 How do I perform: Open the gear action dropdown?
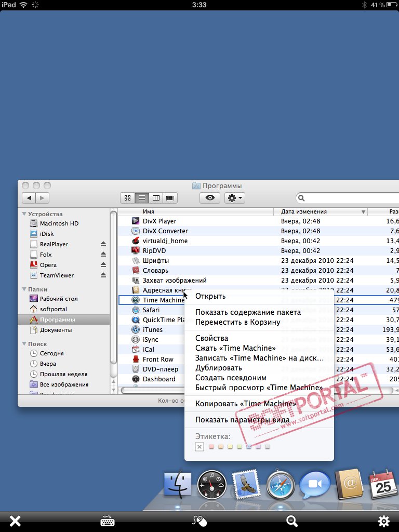click(x=234, y=198)
